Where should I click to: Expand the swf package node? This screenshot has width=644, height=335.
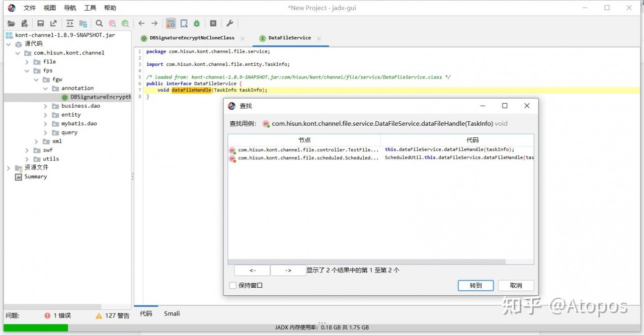27,150
